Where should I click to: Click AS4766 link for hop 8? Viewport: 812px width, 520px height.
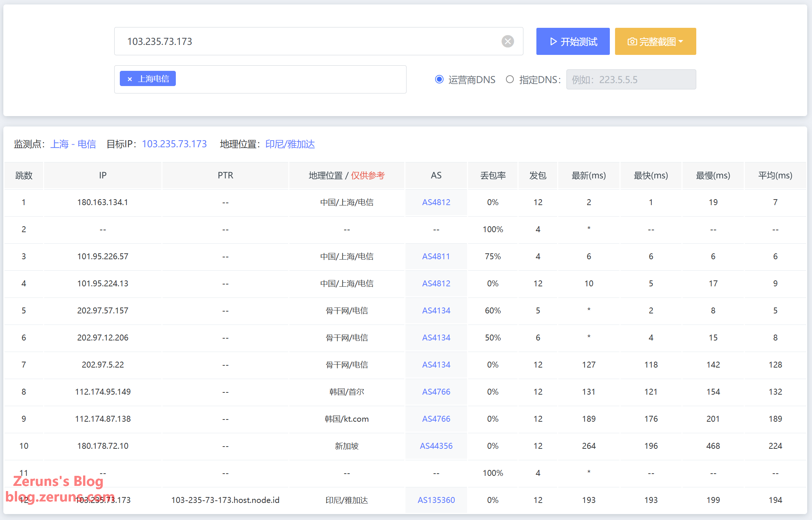(436, 392)
